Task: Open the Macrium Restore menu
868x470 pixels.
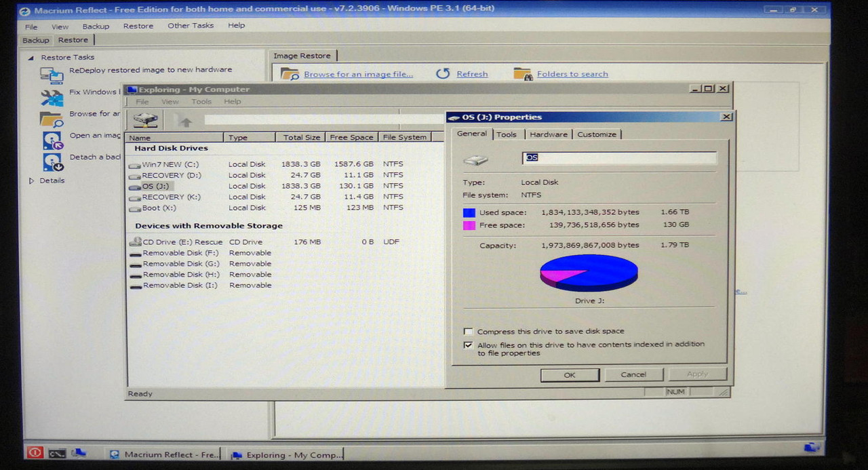Action: click(138, 26)
